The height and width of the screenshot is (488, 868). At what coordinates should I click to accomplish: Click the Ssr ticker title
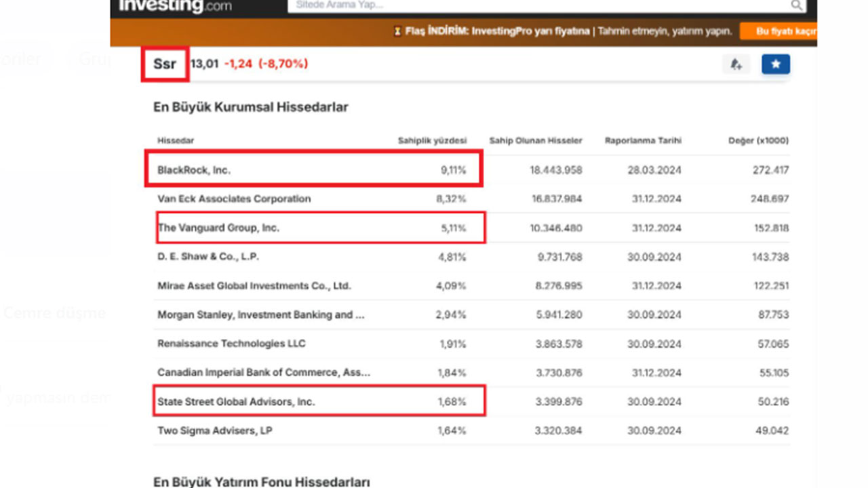(x=164, y=64)
